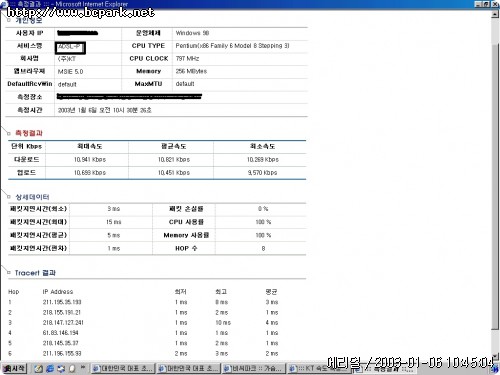Click the vertical scrollbar up arrow
Image resolution: width=500 pixels, height=375 pixels.
pos(495,14)
